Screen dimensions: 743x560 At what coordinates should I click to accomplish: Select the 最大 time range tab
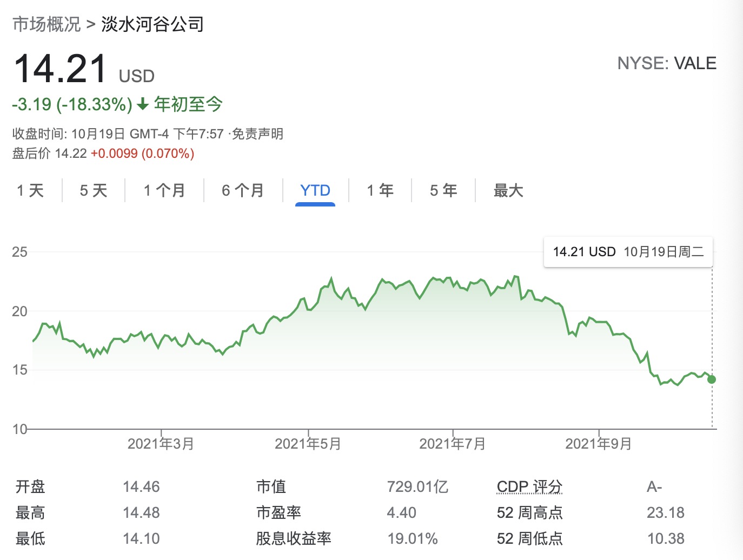pyautogui.click(x=508, y=190)
